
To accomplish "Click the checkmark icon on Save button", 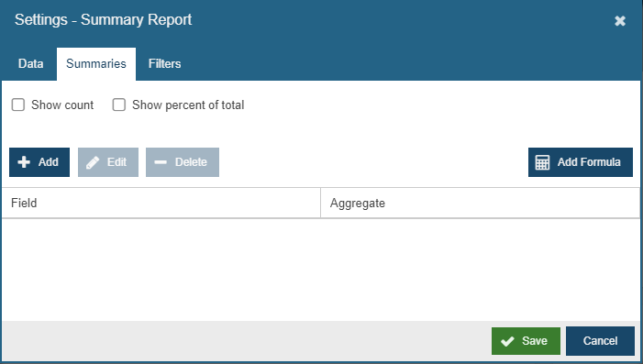I will click(507, 341).
